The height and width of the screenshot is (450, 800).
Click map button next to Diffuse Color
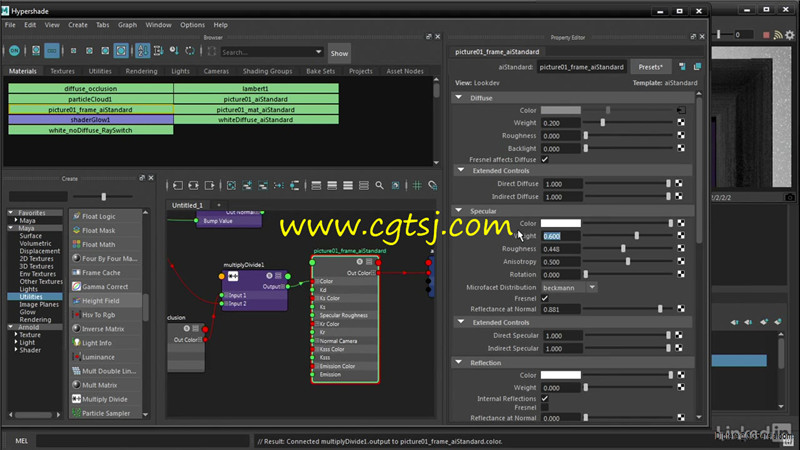[x=681, y=110]
